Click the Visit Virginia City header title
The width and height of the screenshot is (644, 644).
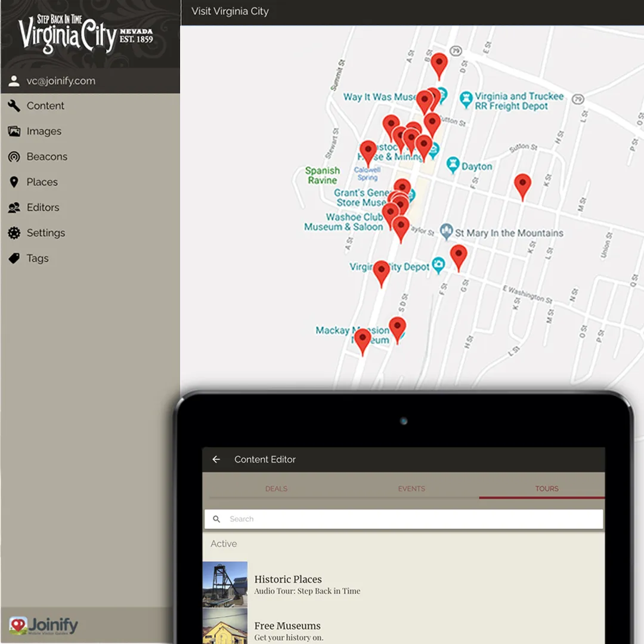(x=230, y=11)
